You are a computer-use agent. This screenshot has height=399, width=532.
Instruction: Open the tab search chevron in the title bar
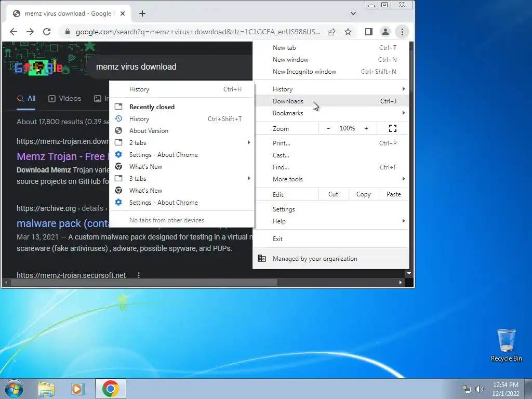click(x=353, y=14)
